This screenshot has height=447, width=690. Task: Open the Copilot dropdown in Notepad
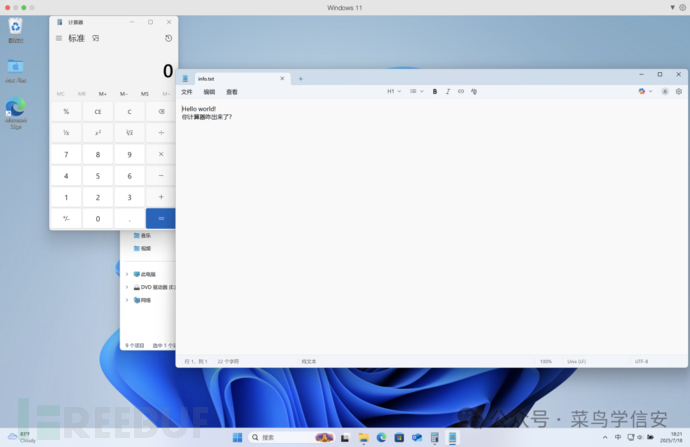(645, 92)
